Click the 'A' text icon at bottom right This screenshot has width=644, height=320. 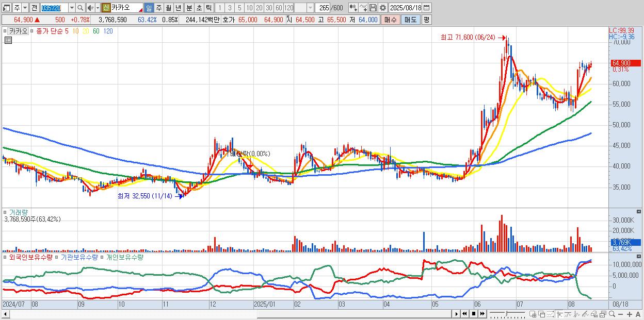[x=638, y=314]
